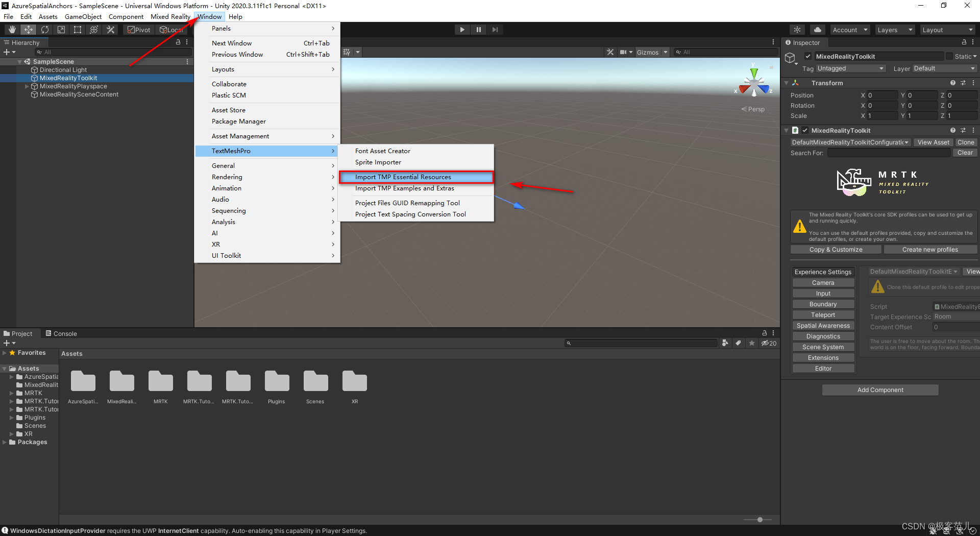Save Project search as favorite star
This screenshot has width=980, height=536.
[752, 343]
